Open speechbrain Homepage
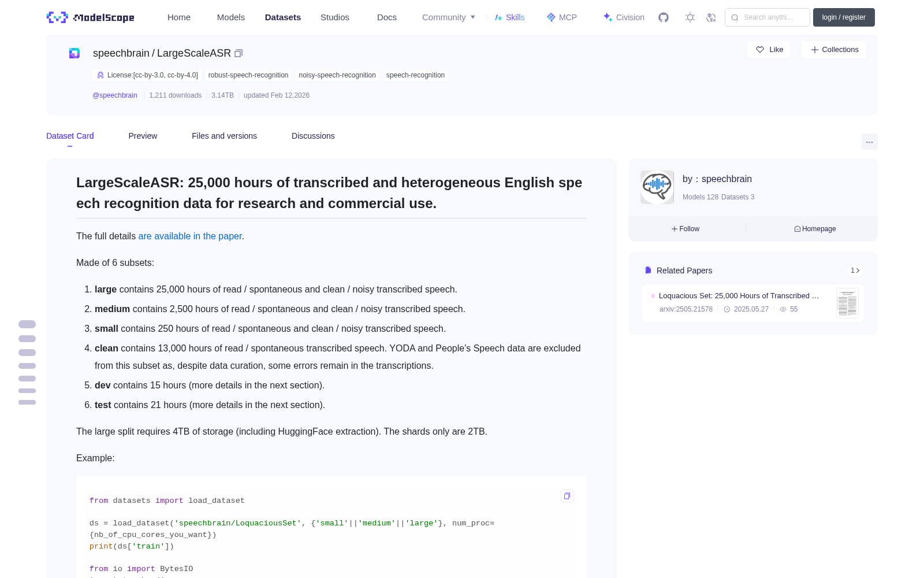Image resolution: width=924 pixels, height=578 pixels. tap(815, 229)
